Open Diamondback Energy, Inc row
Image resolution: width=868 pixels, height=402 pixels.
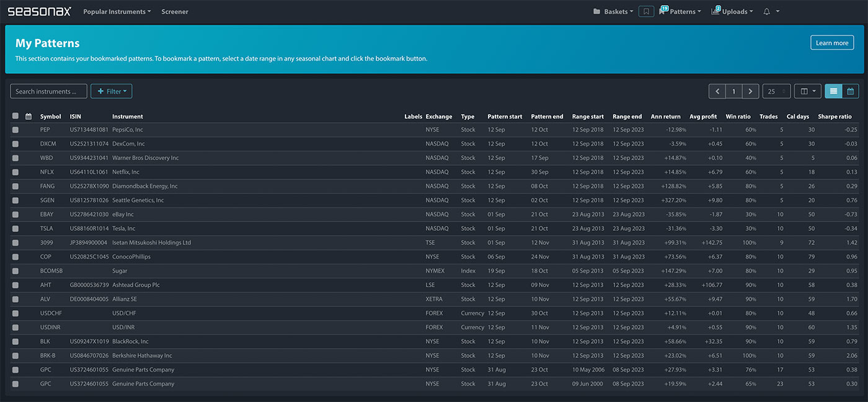click(434, 186)
